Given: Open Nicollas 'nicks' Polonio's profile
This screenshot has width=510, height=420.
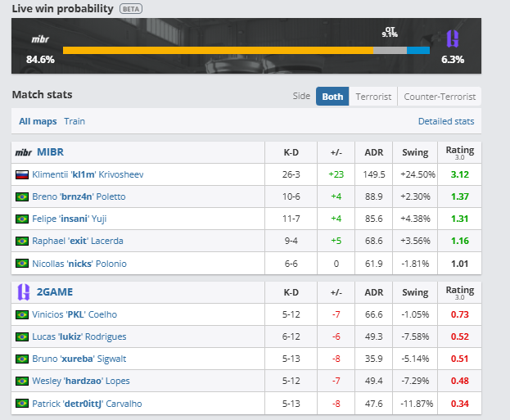Looking at the screenshot, I should coord(79,264).
